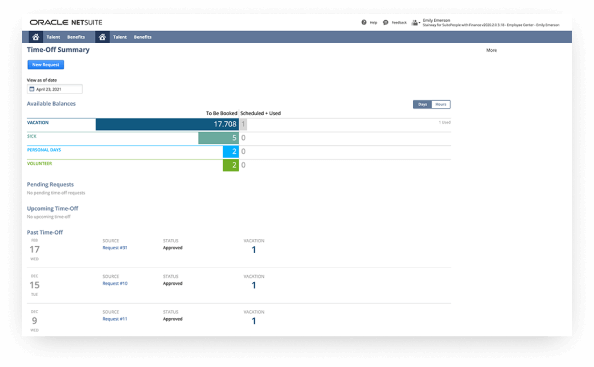This screenshot has width=594, height=367.
Task: Click the More link
Action: pyautogui.click(x=491, y=50)
